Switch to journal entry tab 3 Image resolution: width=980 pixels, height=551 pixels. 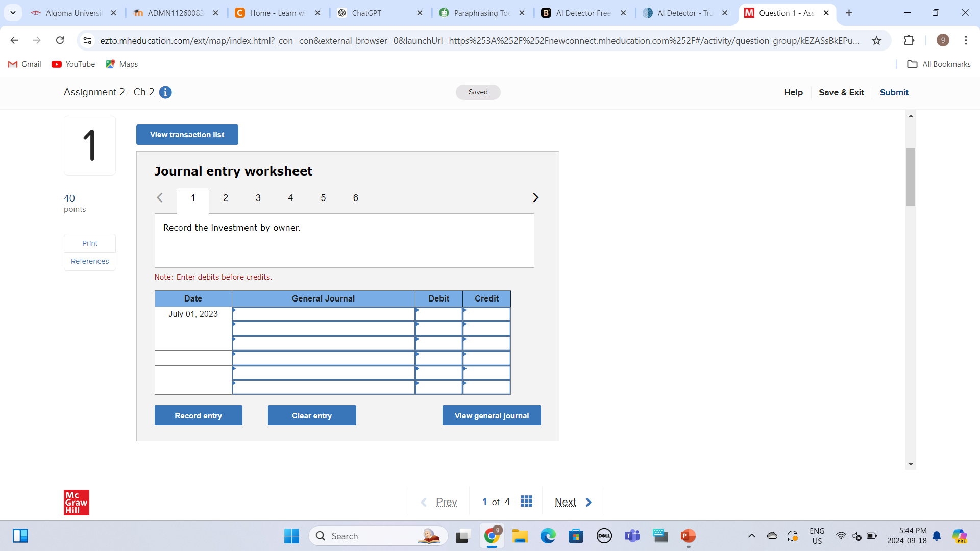tap(258, 198)
